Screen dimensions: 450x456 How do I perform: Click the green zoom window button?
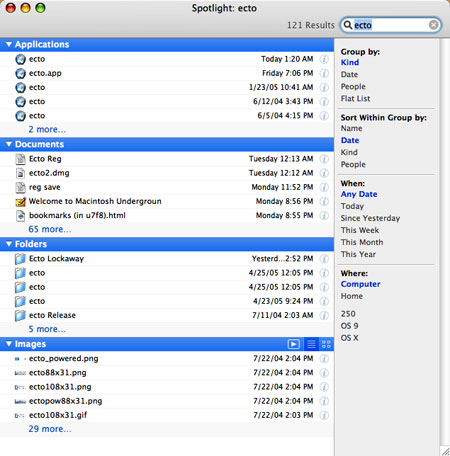point(40,8)
